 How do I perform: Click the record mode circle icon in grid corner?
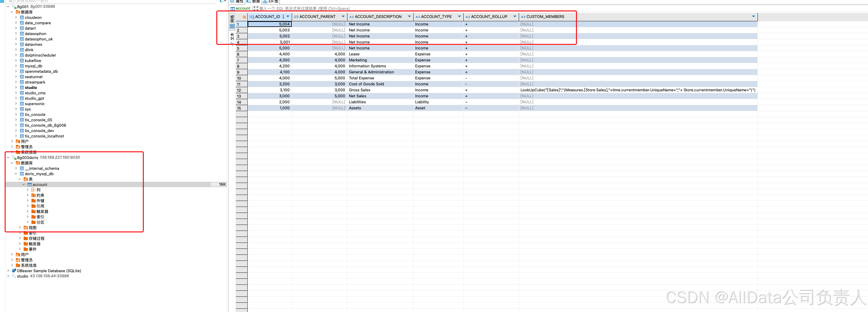[244, 17]
